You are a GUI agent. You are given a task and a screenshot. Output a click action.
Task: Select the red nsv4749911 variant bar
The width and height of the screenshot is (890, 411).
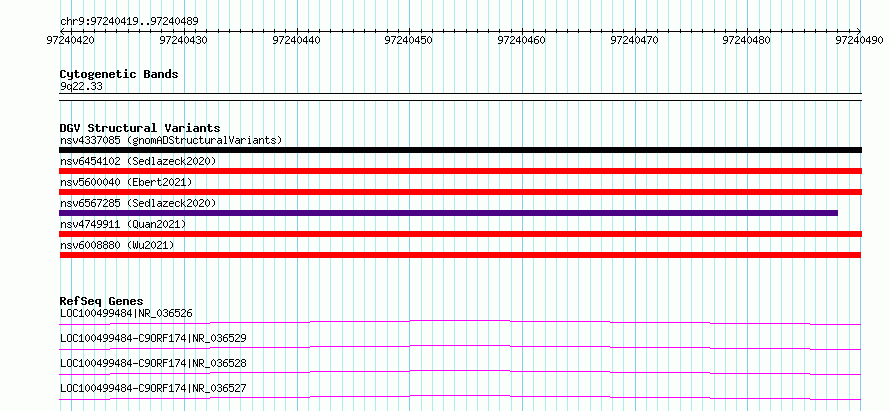click(460, 234)
